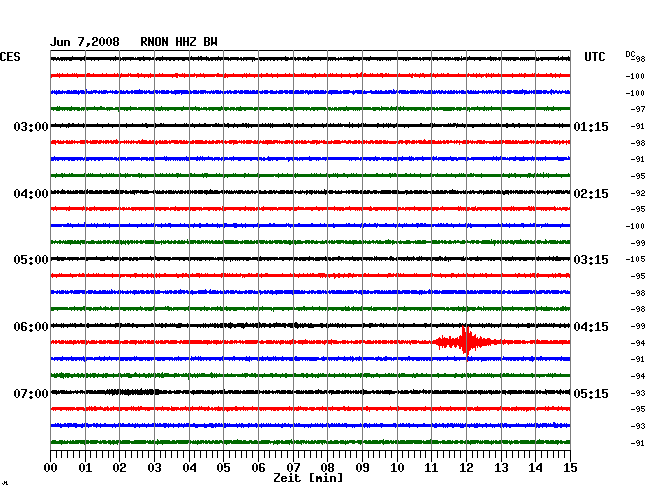This screenshot has height=494, width=650.
Task: Click the axis title "Zeit [min]"
Action: click(308, 478)
